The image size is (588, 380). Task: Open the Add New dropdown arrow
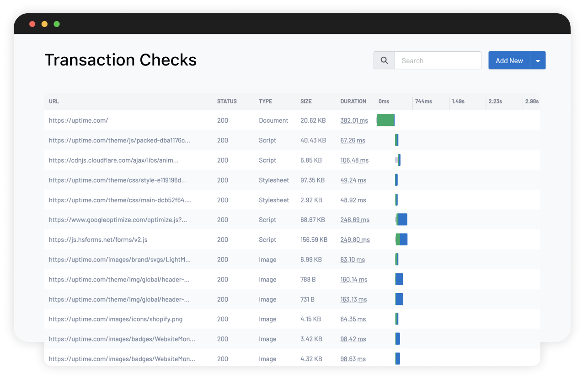tap(538, 60)
